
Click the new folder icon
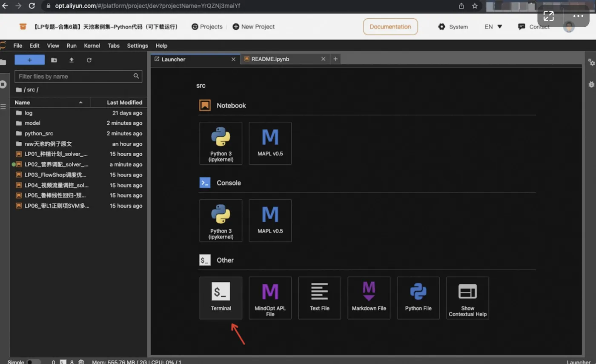click(x=54, y=60)
